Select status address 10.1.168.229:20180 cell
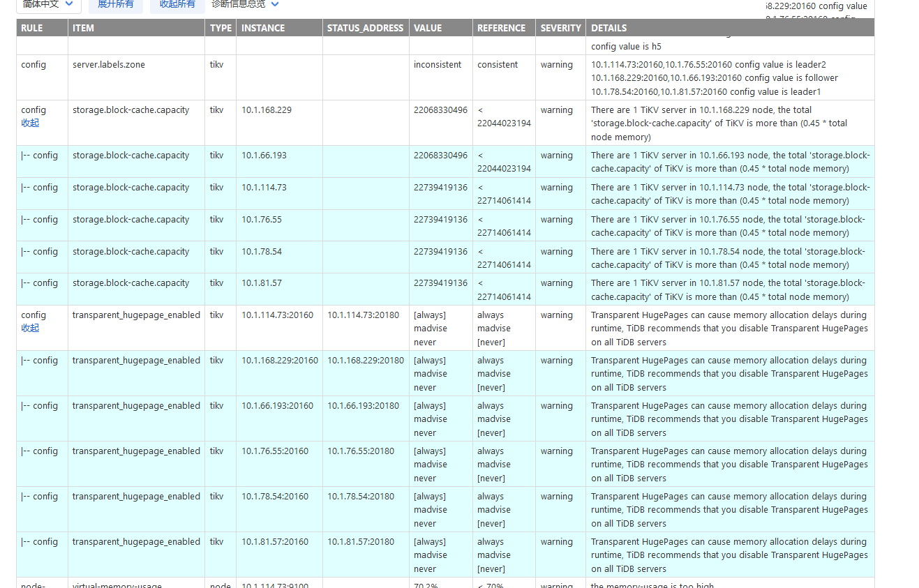 click(x=366, y=361)
